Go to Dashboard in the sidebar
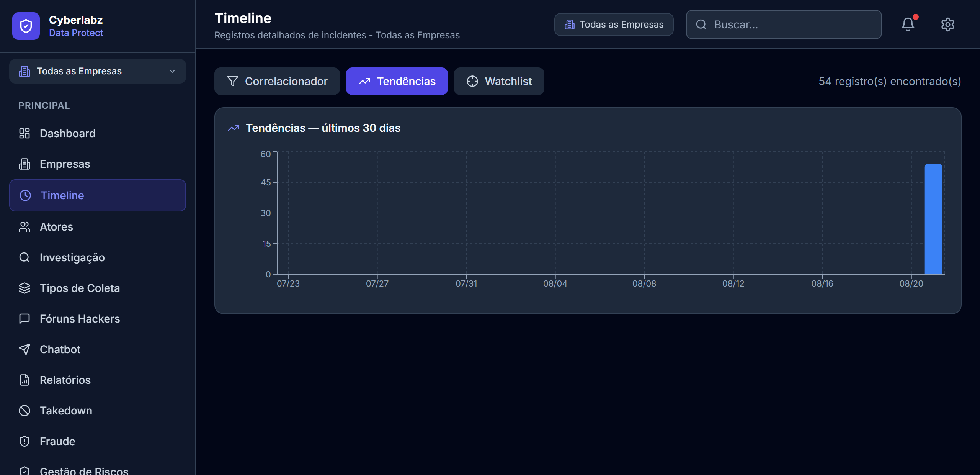Viewport: 980px width, 475px height. 98,133
